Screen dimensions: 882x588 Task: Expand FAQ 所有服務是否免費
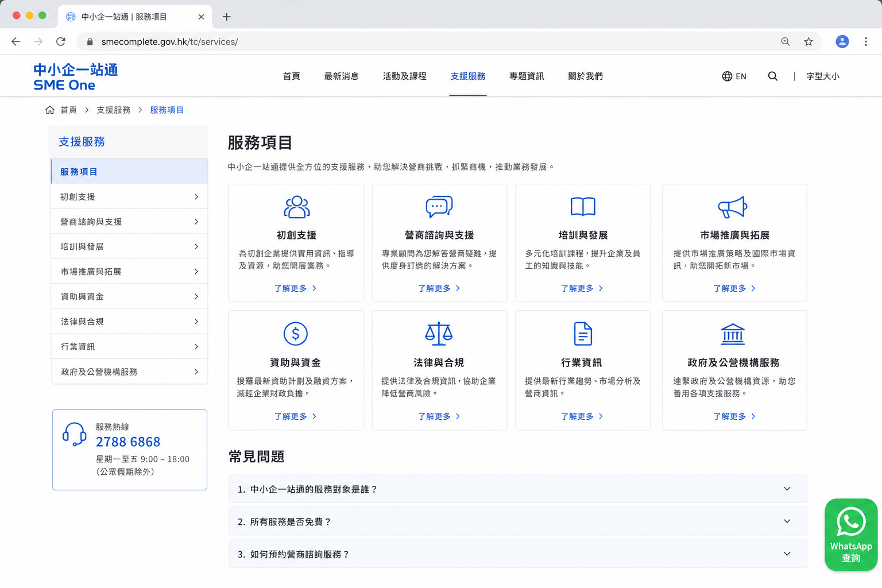(x=518, y=521)
